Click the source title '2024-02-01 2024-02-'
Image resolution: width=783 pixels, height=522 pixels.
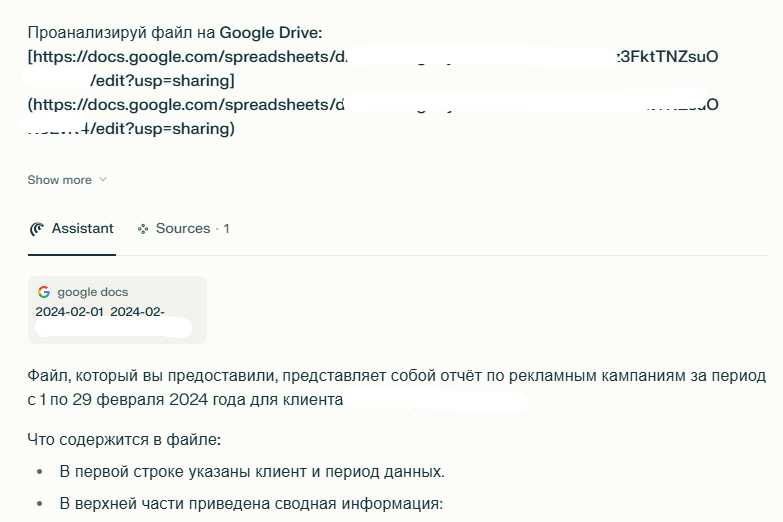(100, 312)
